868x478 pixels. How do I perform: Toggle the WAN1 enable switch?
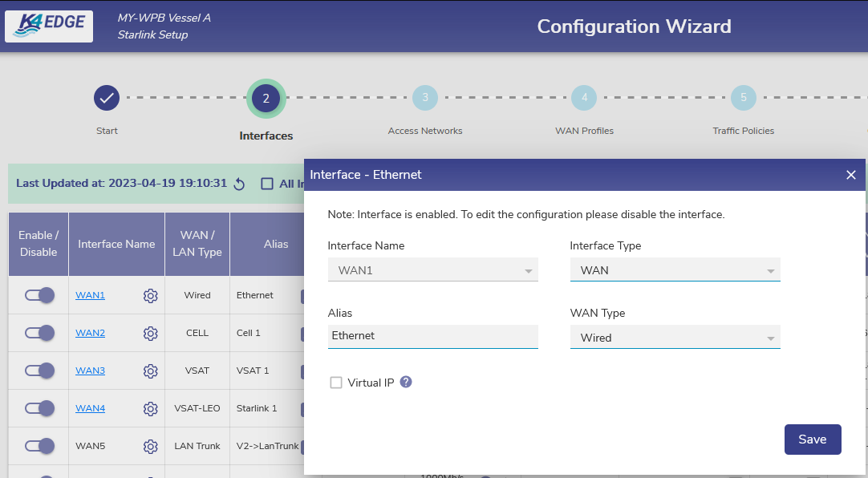coord(39,295)
